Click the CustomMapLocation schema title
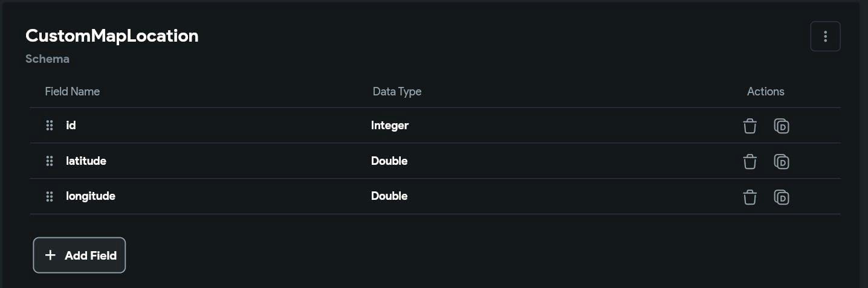 (112, 36)
